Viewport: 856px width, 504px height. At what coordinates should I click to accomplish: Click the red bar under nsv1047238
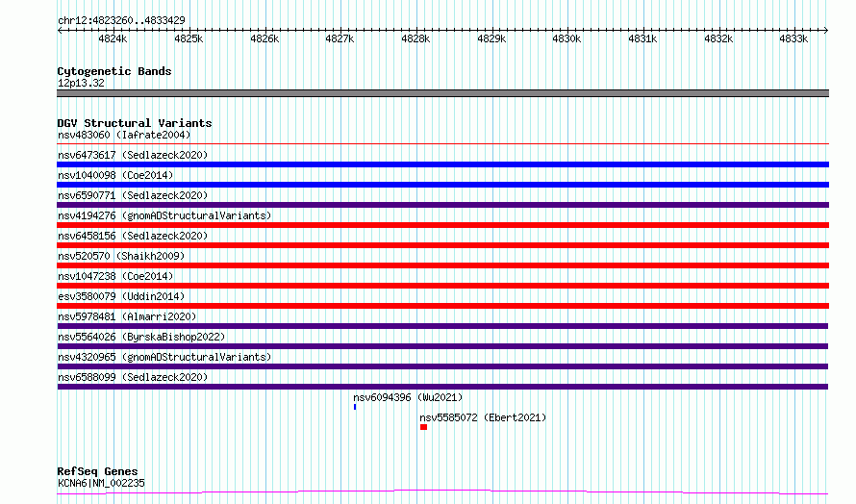coord(442,286)
